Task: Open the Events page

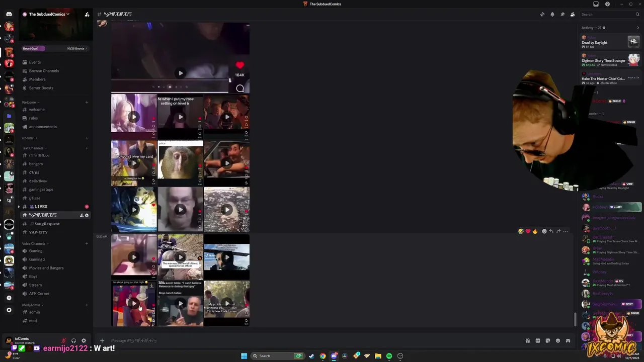Action: point(55,62)
